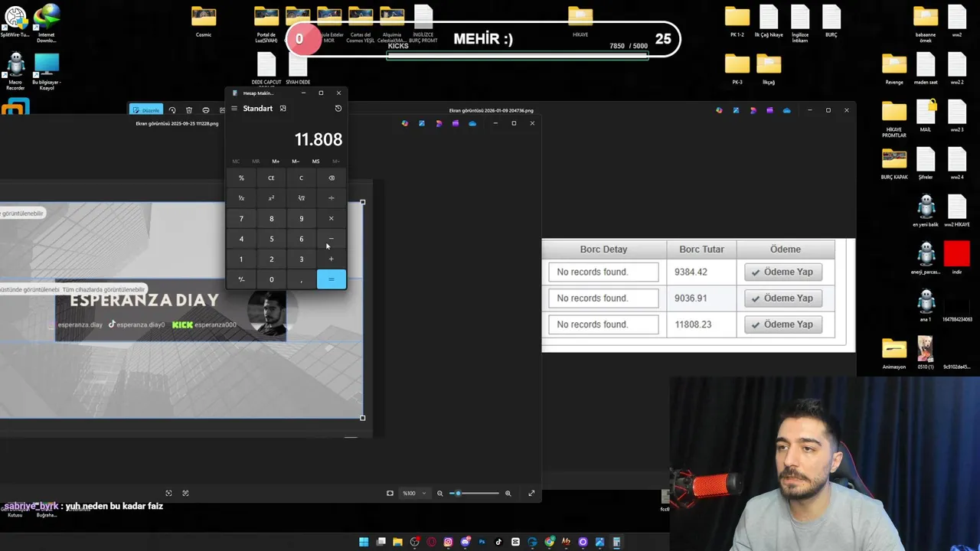Click the zoom in magnifier in Photos
The width and height of the screenshot is (980, 551).
click(x=508, y=494)
